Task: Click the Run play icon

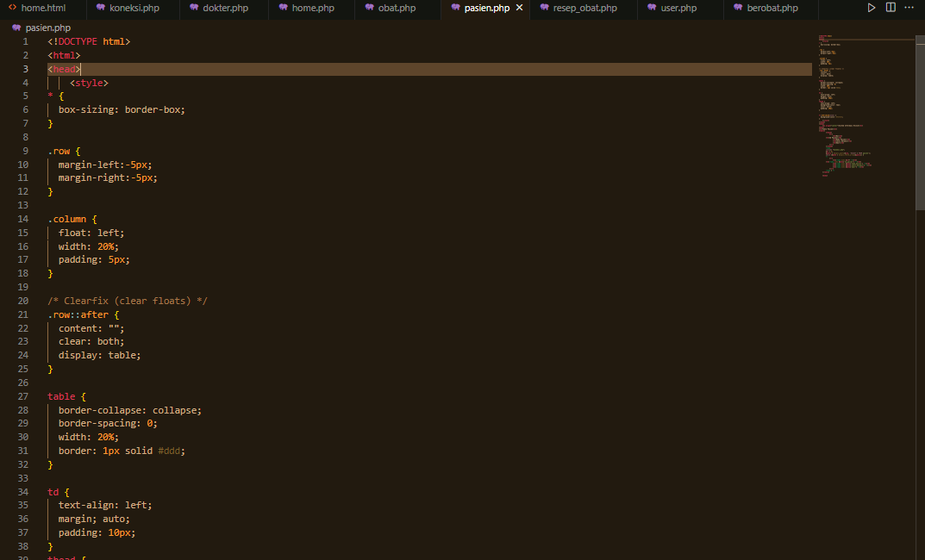Action: pyautogui.click(x=872, y=8)
